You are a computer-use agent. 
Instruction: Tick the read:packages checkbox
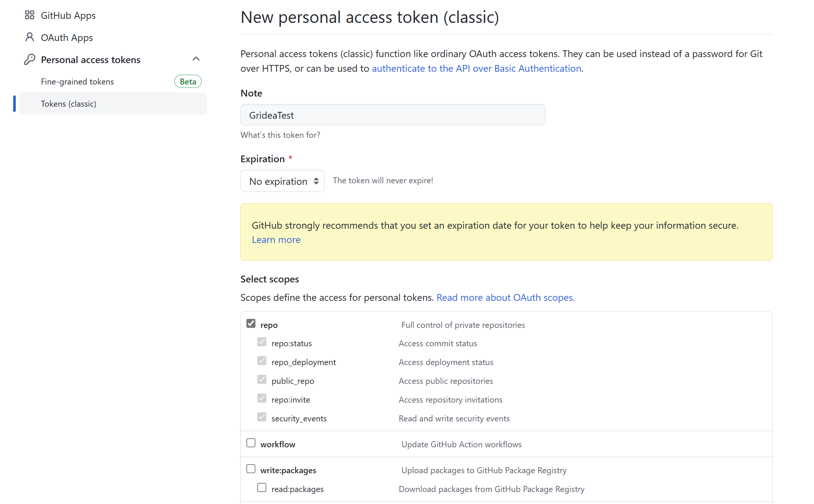coord(262,487)
